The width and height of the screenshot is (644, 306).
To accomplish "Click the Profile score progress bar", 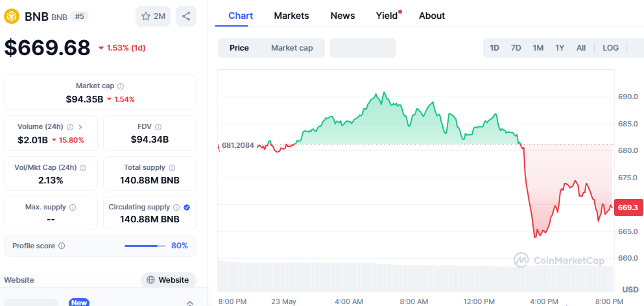I will point(145,246).
